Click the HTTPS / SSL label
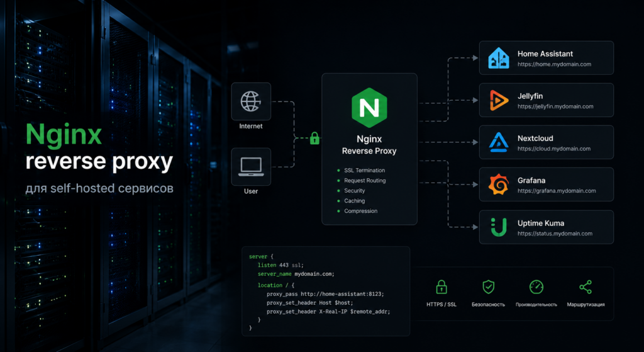 pyautogui.click(x=441, y=305)
